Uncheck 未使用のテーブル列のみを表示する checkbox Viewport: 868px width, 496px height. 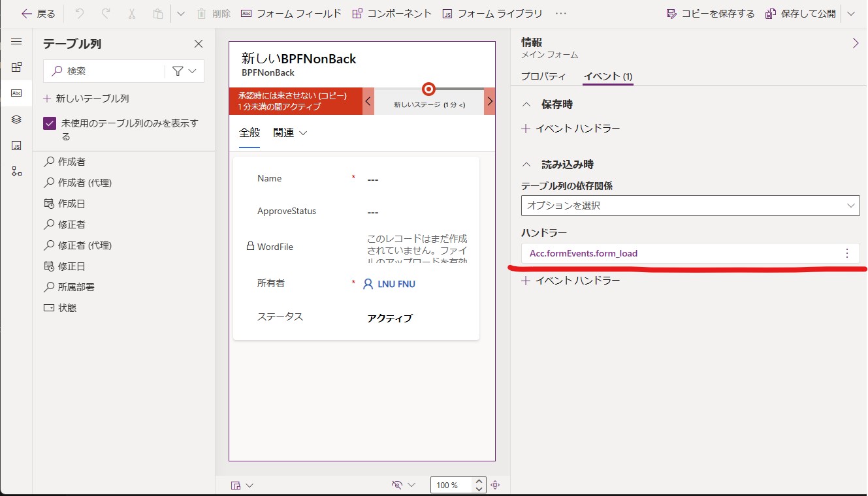[x=49, y=123]
